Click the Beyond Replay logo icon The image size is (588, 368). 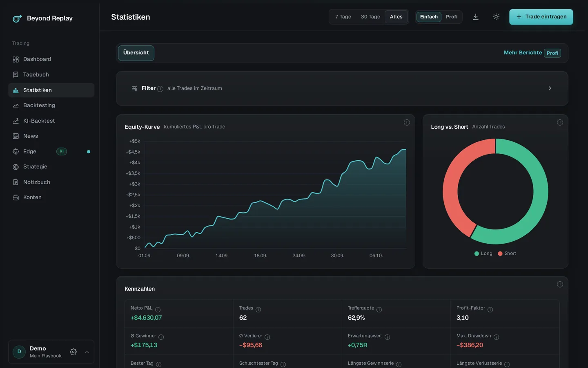(17, 18)
